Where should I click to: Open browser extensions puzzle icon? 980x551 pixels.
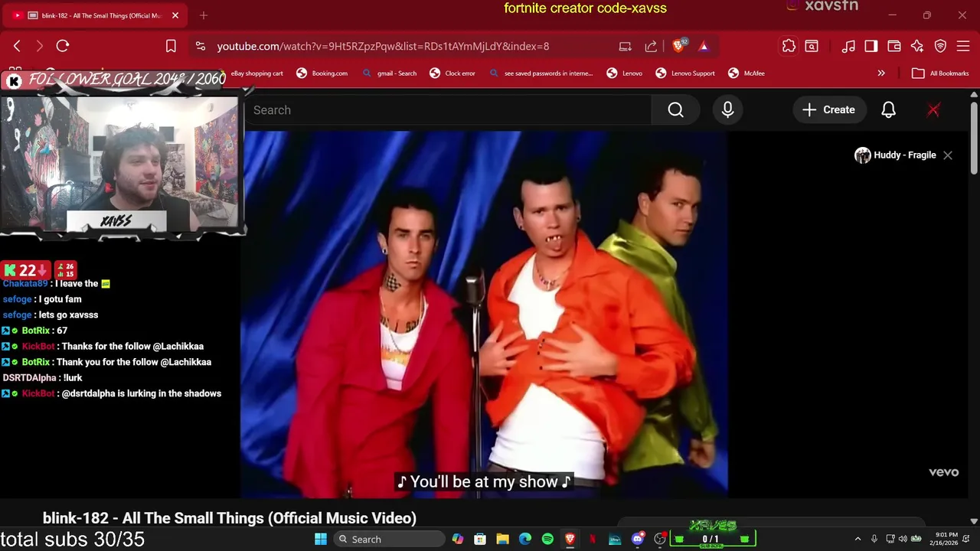click(x=789, y=46)
